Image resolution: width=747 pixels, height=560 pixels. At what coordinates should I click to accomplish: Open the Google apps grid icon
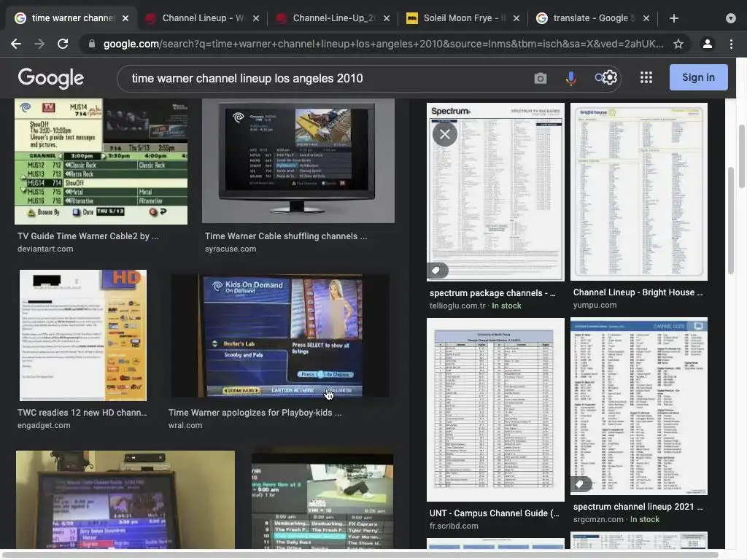(646, 77)
